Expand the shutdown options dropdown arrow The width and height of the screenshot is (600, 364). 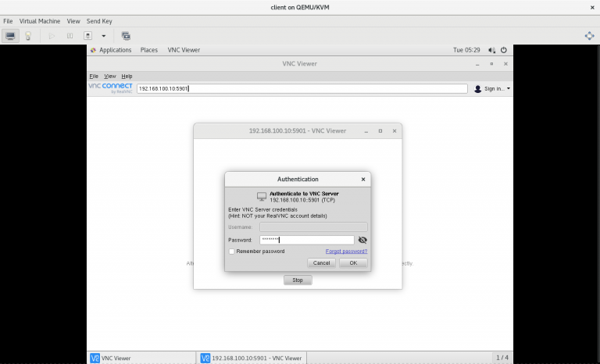click(103, 36)
